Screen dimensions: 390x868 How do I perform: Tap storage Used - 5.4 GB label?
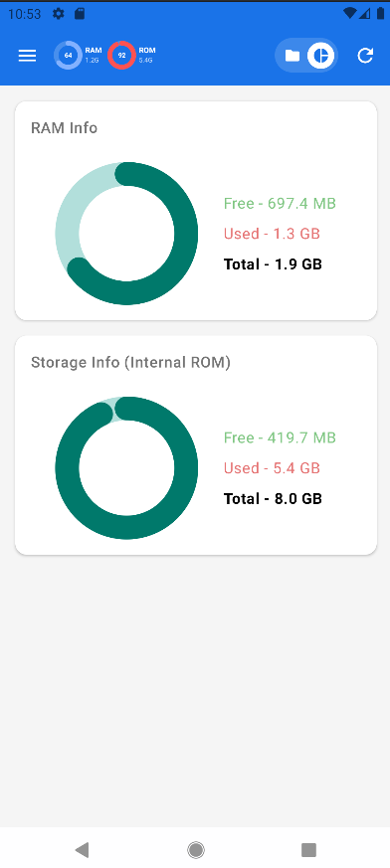tap(272, 468)
